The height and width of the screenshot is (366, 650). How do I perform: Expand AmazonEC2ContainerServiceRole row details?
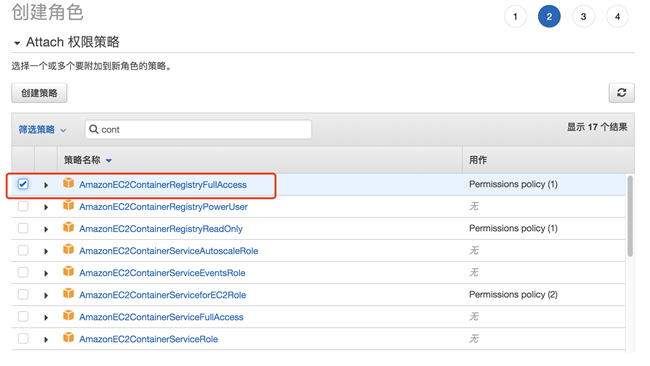pyautogui.click(x=46, y=339)
